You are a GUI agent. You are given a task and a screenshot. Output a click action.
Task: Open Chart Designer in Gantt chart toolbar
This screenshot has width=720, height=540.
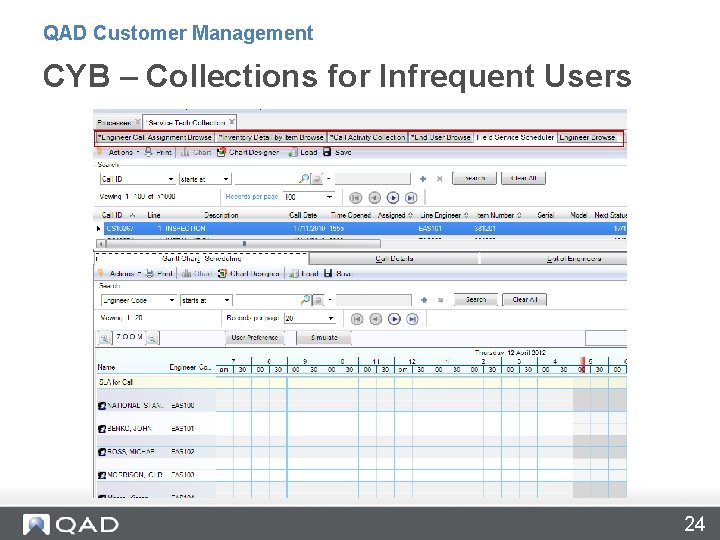pos(249,273)
